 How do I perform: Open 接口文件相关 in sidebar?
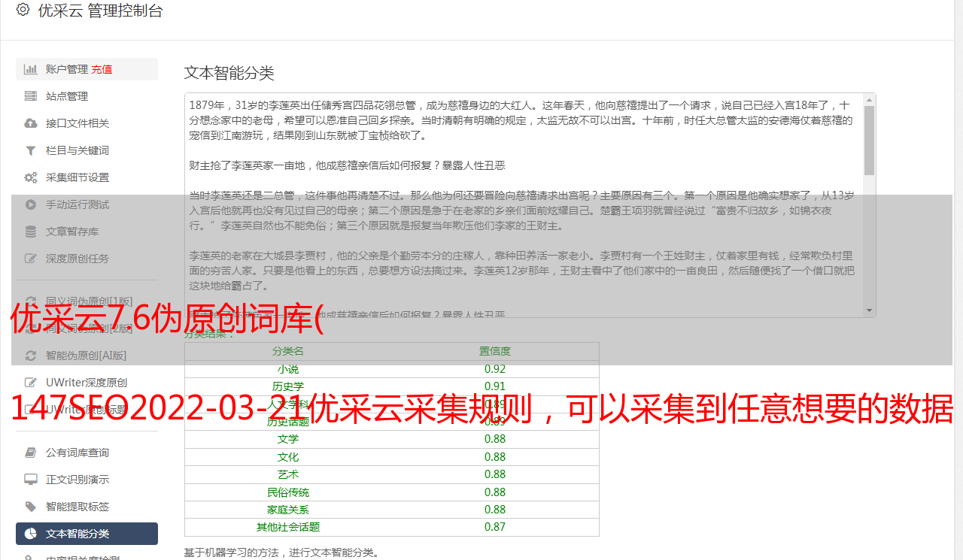pos(87,123)
